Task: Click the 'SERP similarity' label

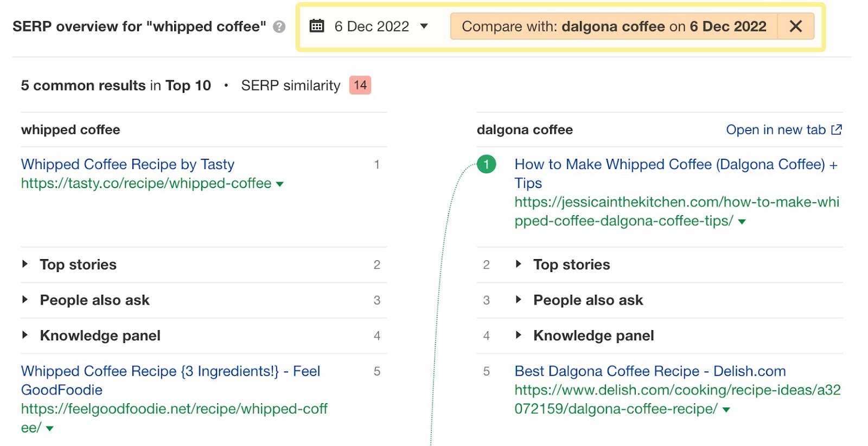Action: point(291,86)
